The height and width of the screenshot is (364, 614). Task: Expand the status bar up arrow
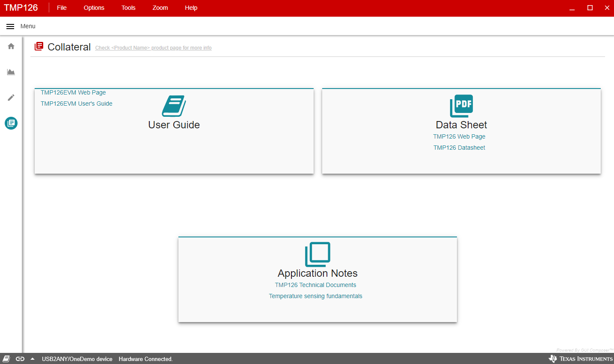pyautogui.click(x=33, y=359)
